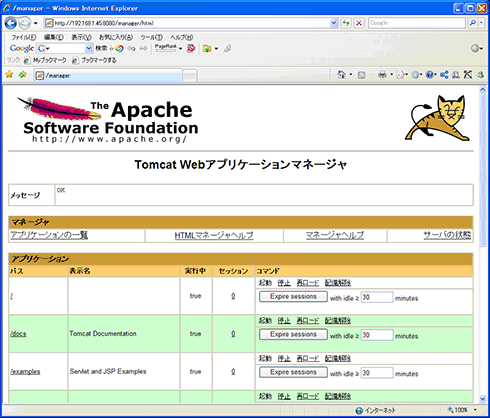Click the bookmarks folder icon on Google toolbar
Image resolution: width=490 pixels, height=418 pixels.
tap(207, 49)
